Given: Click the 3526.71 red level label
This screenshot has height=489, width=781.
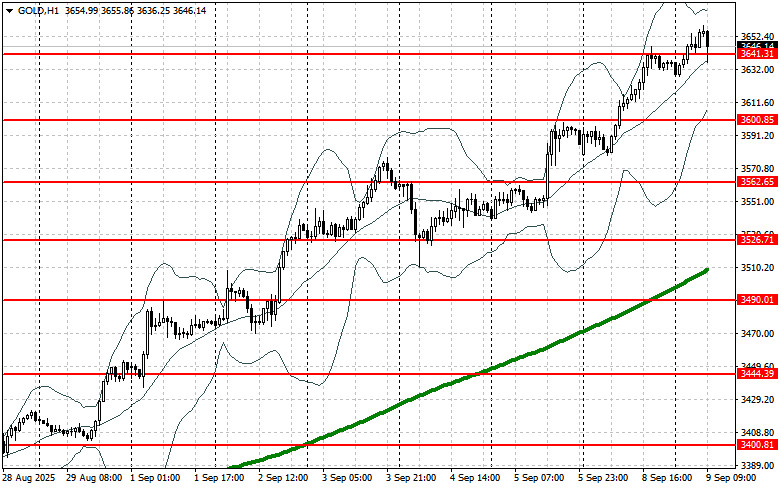Looking at the screenshot, I should tap(757, 240).
